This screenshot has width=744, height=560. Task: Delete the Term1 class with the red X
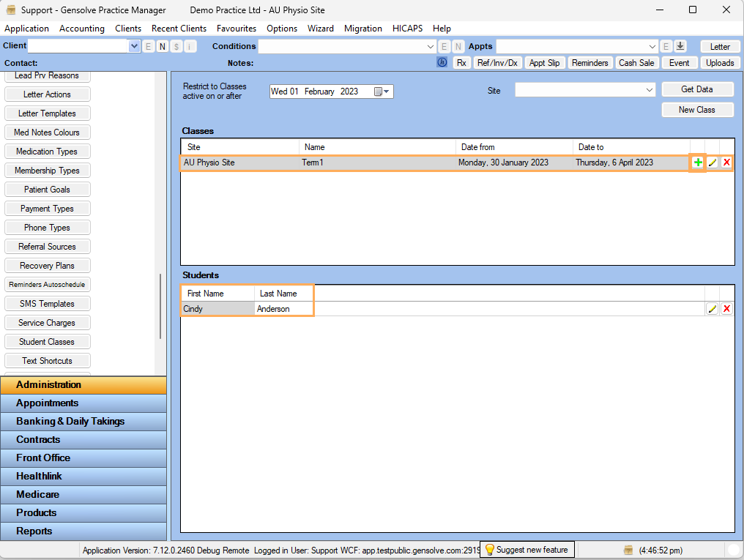[x=726, y=163]
